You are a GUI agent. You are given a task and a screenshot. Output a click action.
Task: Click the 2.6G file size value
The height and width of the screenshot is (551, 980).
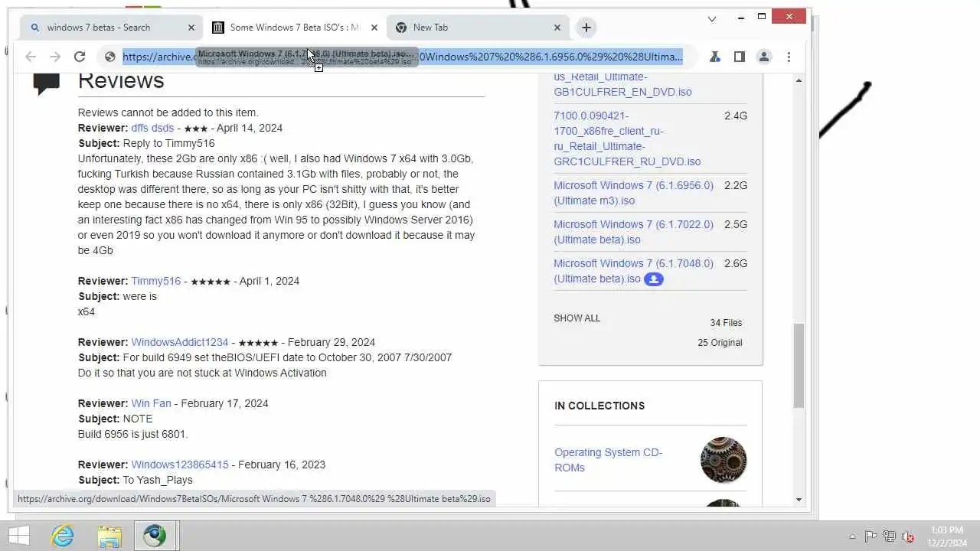coord(736,263)
